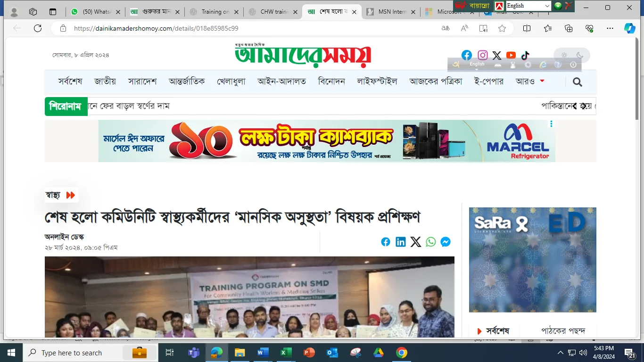Open Edge profile icon

(x=14, y=12)
